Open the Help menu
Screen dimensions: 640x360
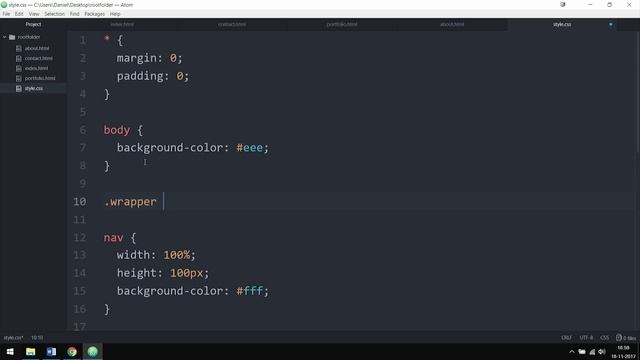point(115,14)
